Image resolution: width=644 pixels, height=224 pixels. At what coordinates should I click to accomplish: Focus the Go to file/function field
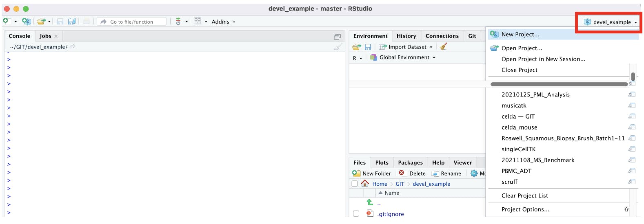(132, 22)
